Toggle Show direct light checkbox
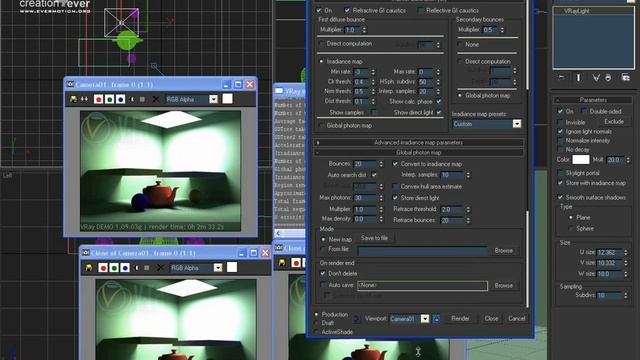Screen dimensions: 640x360 [x=439, y=112]
